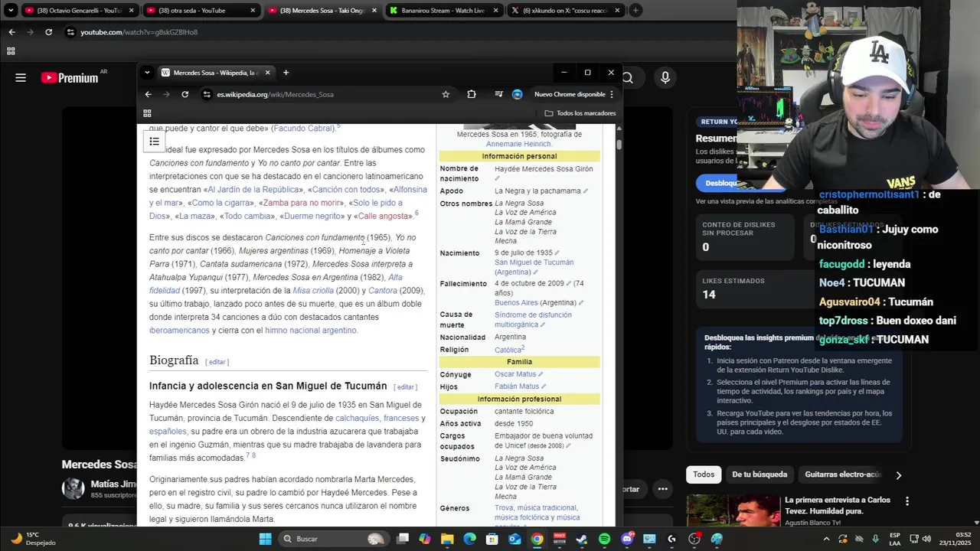Select the Todos filter chip on YouTube
Viewport: 980px width, 551px height.
704,474
